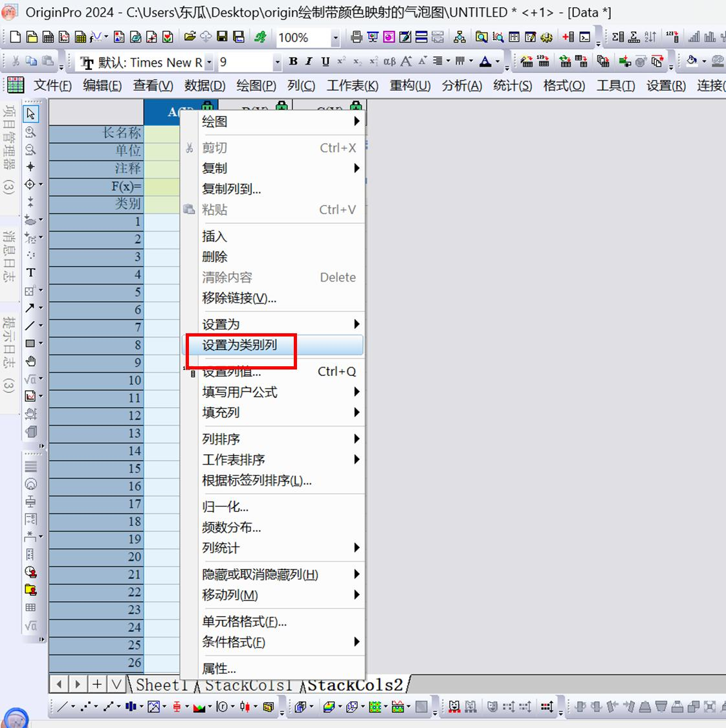The width and height of the screenshot is (726, 728).
Task: Select the Screen Reader crosshair tool
Action: (30, 167)
